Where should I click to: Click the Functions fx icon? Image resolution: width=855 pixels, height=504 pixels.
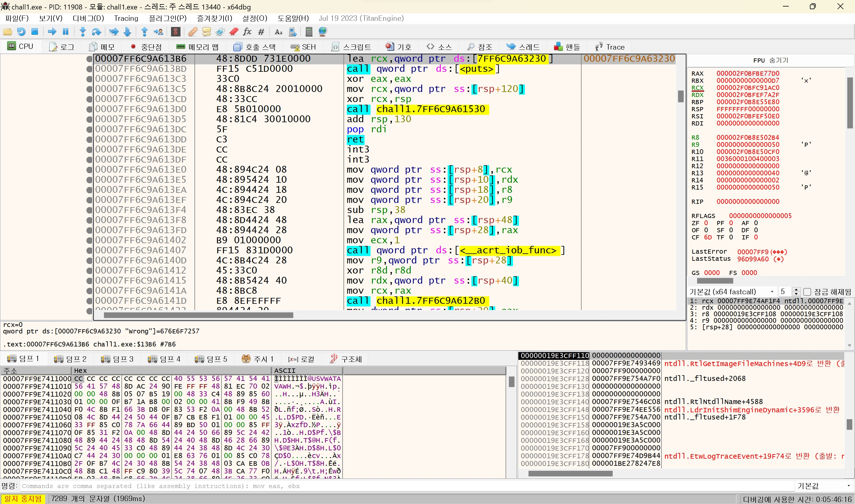pos(247,32)
